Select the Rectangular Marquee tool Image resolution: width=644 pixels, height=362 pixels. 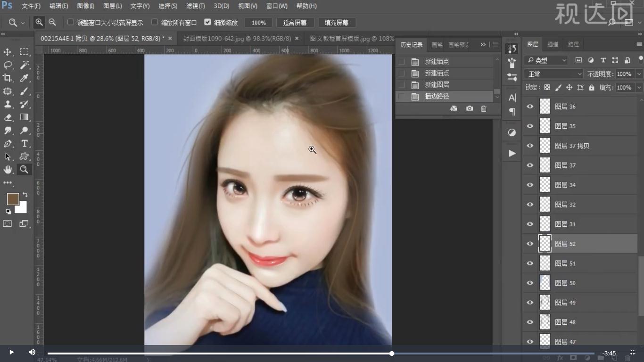(24, 52)
